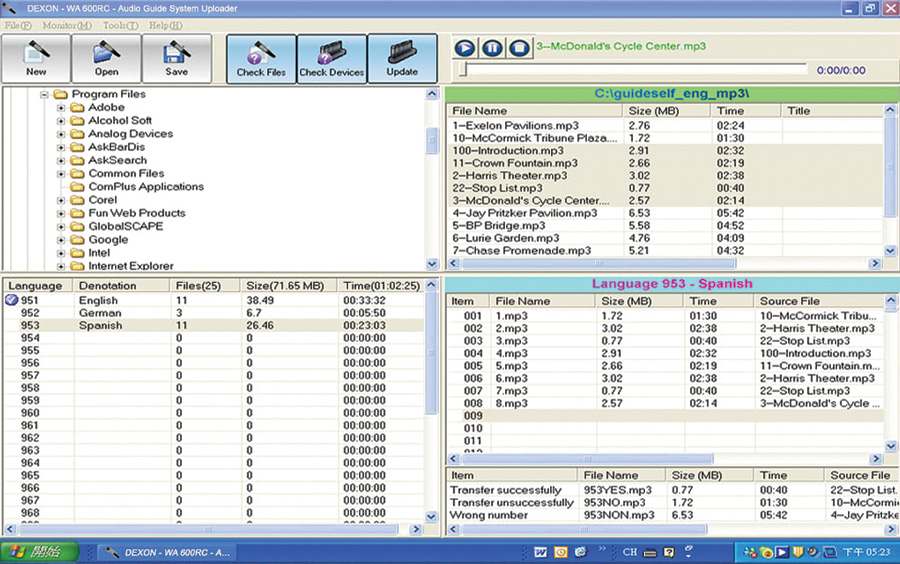Play the selected audio track

(x=465, y=47)
